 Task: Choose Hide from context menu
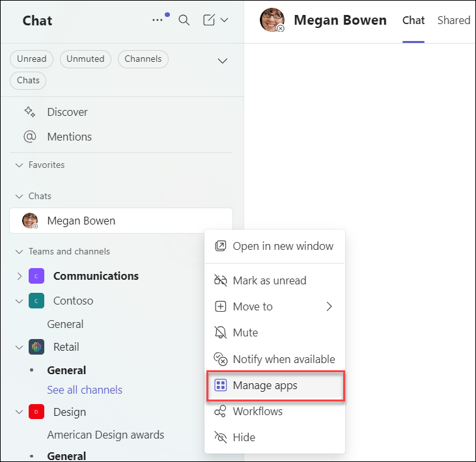tap(275, 437)
